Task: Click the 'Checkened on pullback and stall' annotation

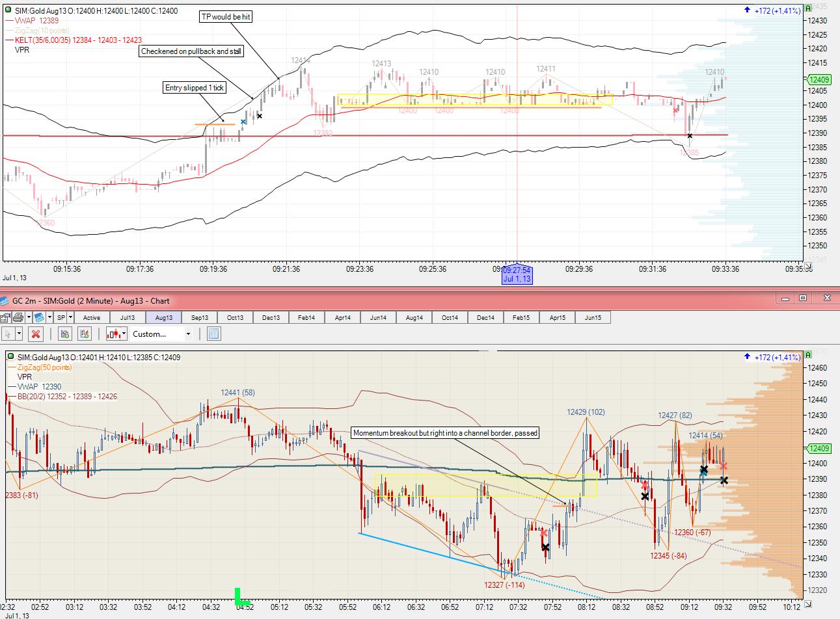Action: click(191, 51)
